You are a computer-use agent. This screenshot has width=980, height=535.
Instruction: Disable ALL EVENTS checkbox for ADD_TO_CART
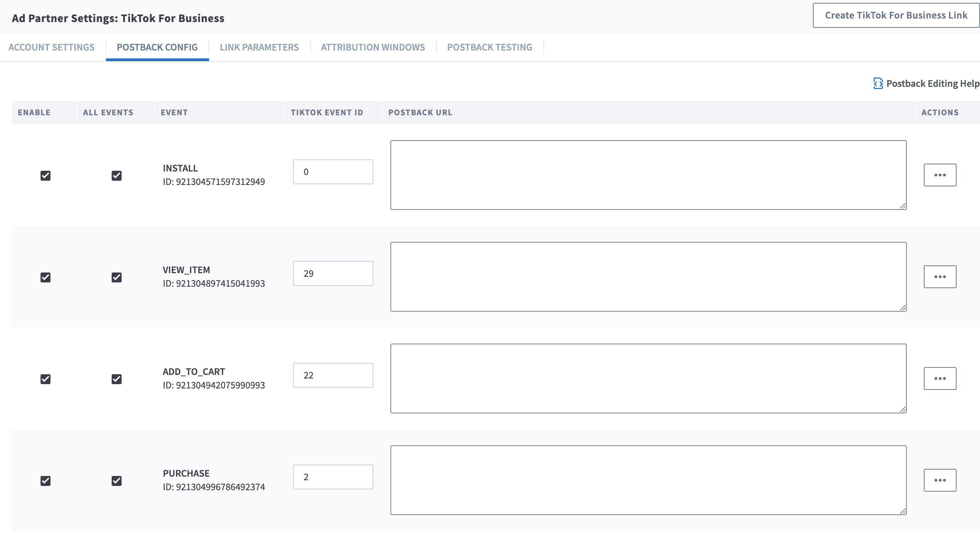(x=116, y=378)
